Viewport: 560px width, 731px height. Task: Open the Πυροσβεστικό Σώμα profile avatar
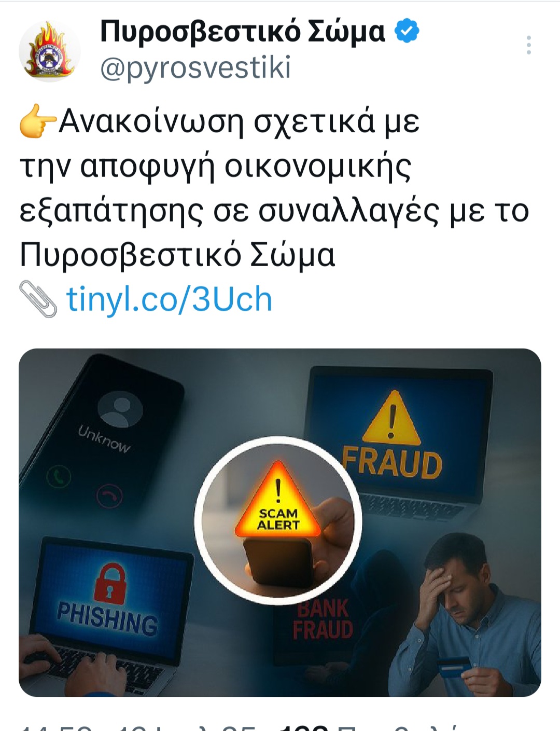(x=50, y=51)
